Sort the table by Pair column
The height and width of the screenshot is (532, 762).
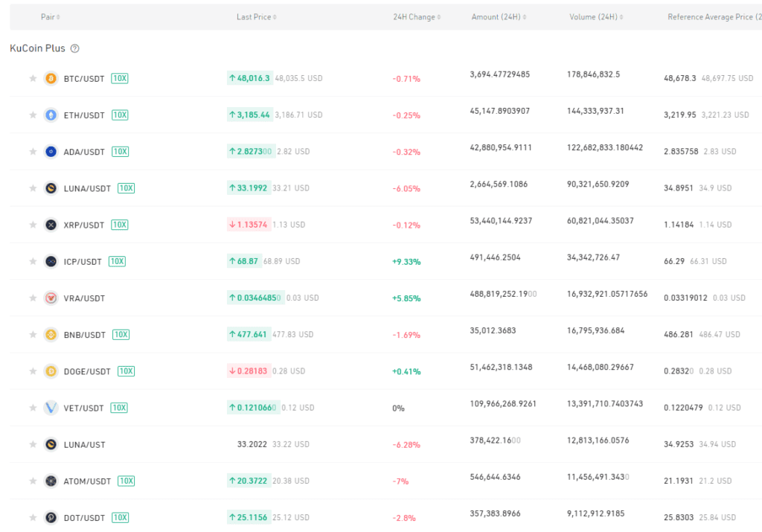50,17
